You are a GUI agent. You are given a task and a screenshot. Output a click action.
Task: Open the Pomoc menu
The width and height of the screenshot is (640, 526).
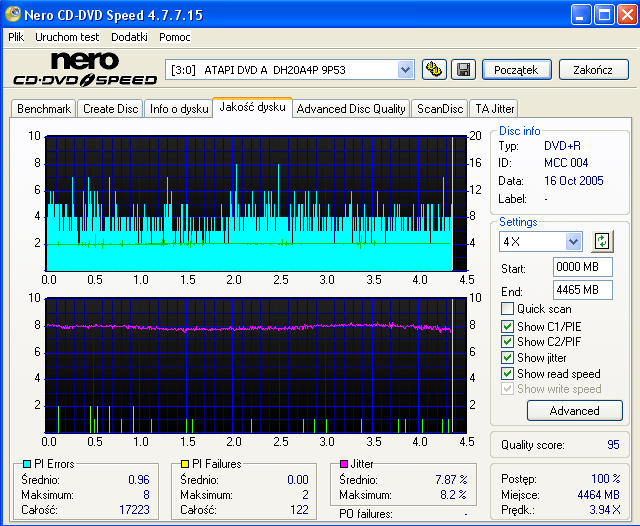point(175,37)
